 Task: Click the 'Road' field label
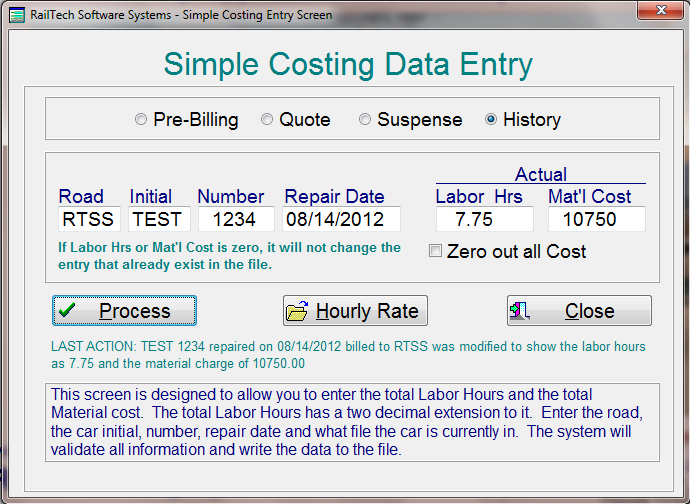[81, 196]
